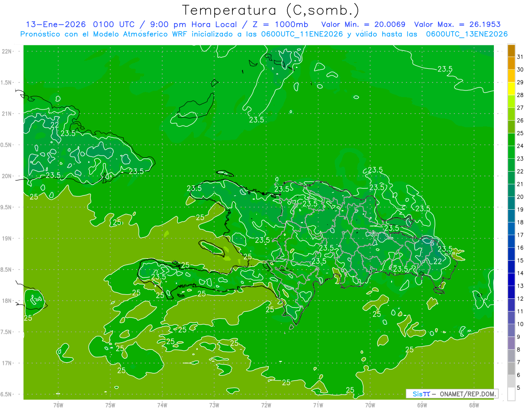Click the gray legend swatch between 6 and 7
532x411 pixels.
[511, 368]
